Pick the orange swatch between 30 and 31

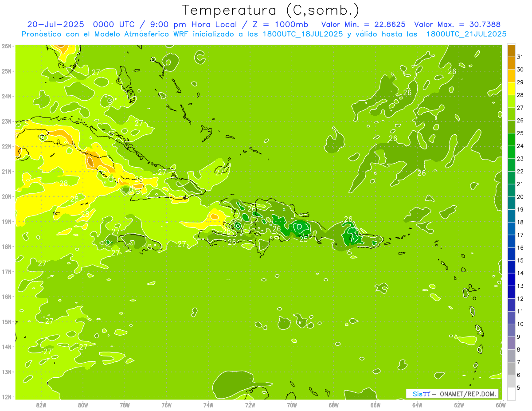(511, 63)
